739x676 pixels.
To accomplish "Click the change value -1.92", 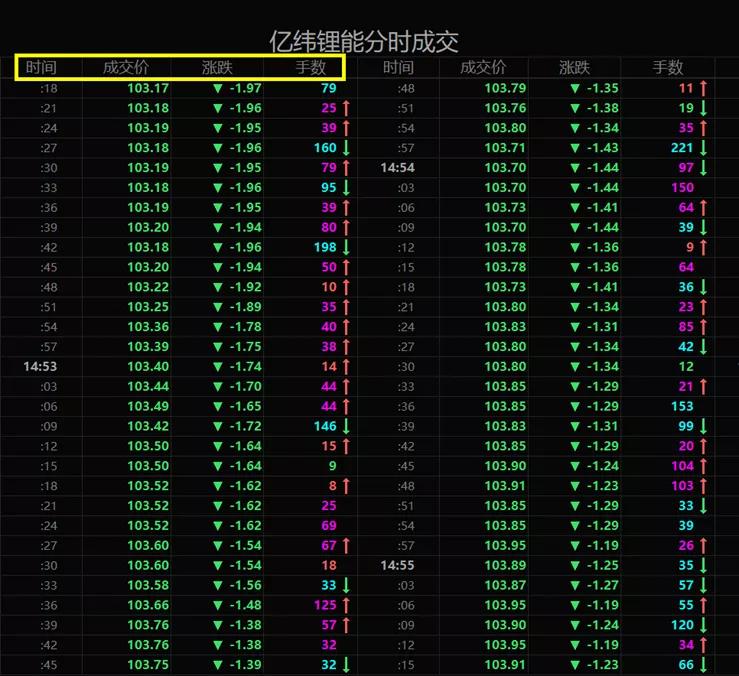I will pyautogui.click(x=246, y=287).
